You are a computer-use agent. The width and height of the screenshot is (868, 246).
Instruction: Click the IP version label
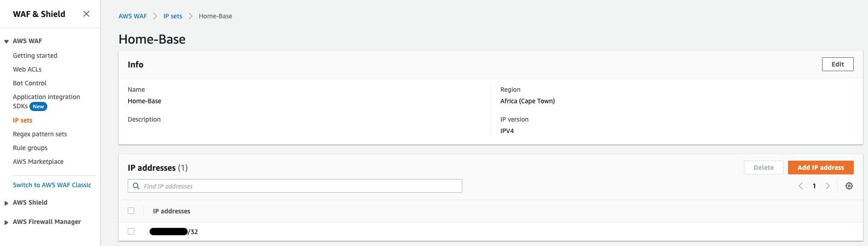click(x=514, y=119)
